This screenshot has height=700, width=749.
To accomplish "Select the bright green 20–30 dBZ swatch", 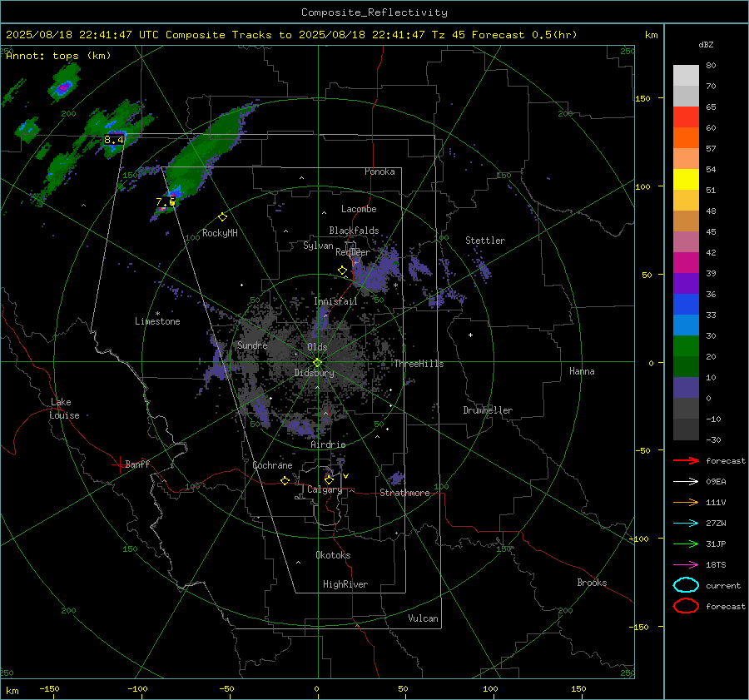I will [686, 346].
